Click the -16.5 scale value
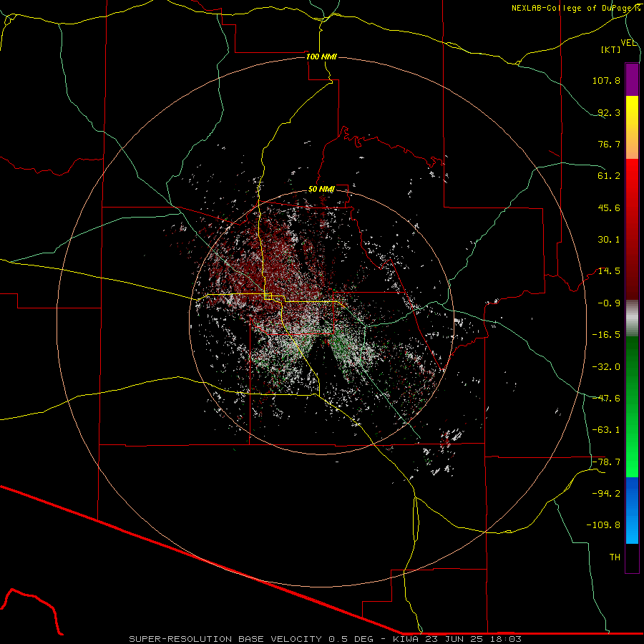The image size is (644, 644). pos(606,335)
